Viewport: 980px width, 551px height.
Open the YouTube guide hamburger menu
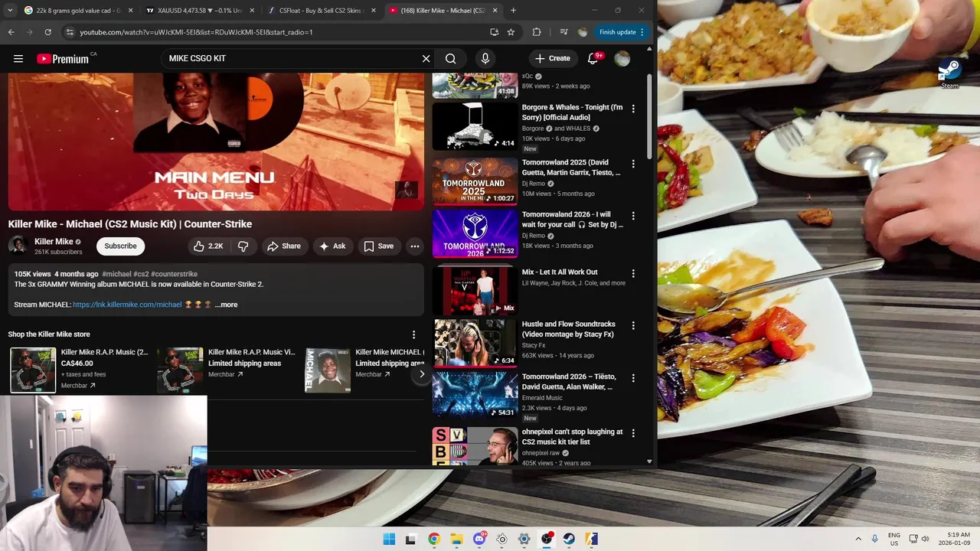tap(18, 58)
